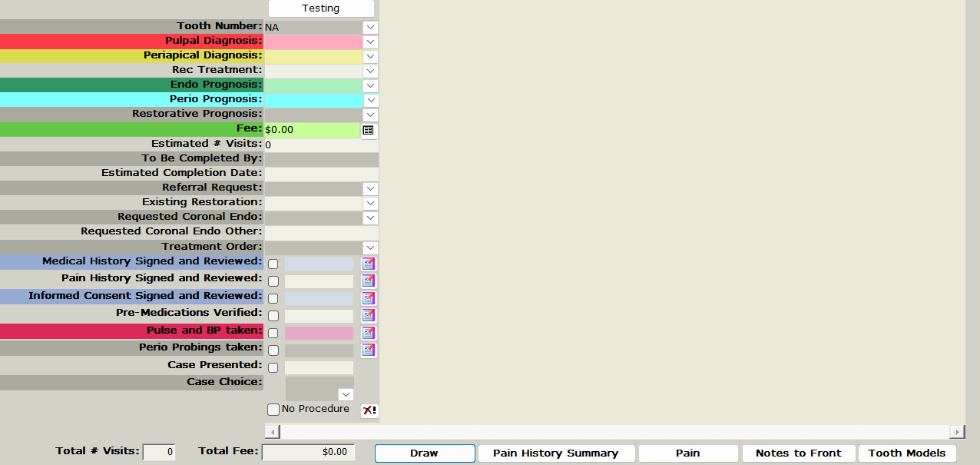This screenshot has width=980, height=465.
Task: Open the Tooth Number dropdown
Action: pos(370,27)
